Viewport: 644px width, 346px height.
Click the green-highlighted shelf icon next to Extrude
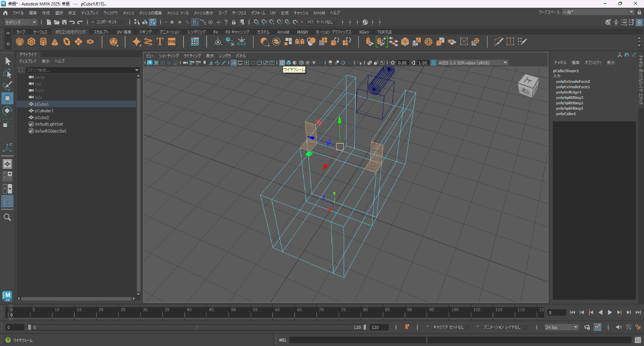(381, 42)
